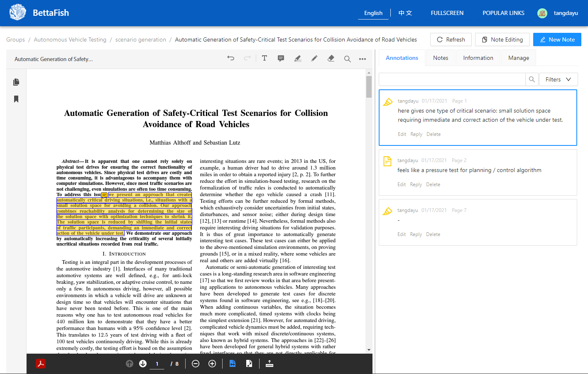Image resolution: width=588 pixels, height=374 pixels.
Task: Switch language to 中文
Action: pos(405,13)
